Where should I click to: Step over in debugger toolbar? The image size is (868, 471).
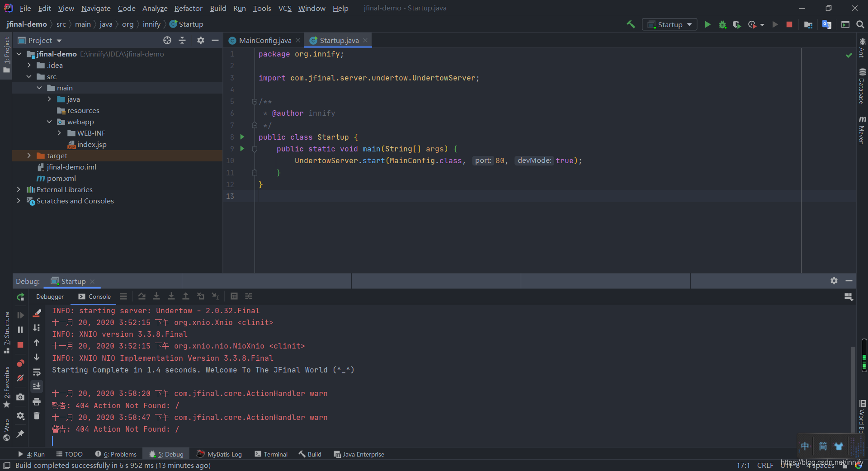point(142,296)
